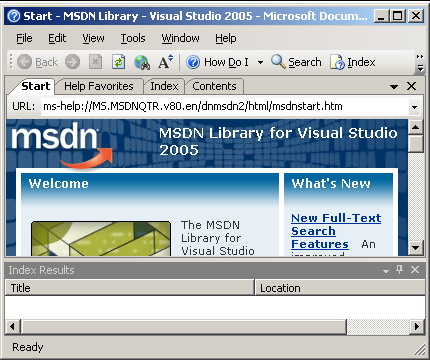This screenshot has height=360, width=430.
Task: Open New Full-Text Search Features link
Action: click(x=336, y=231)
